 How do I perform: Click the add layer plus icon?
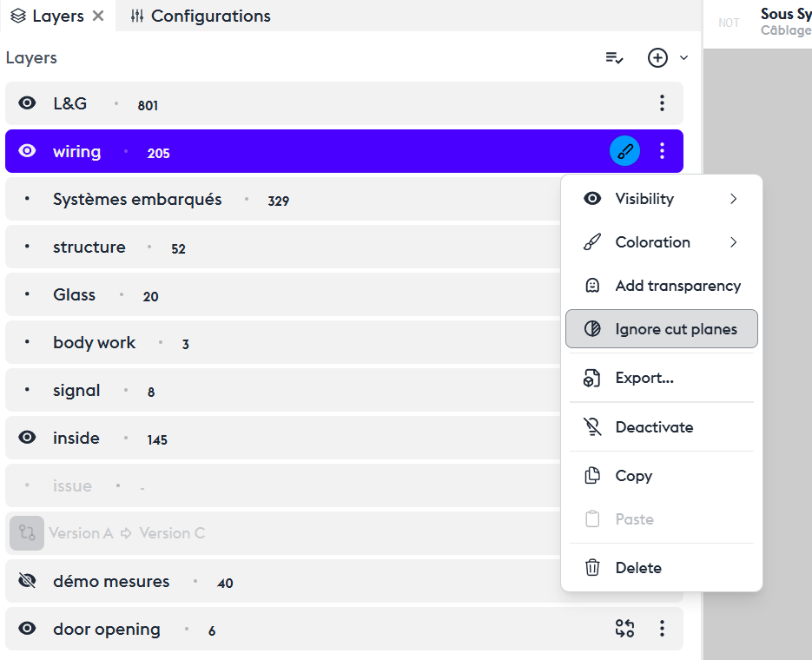click(657, 57)
